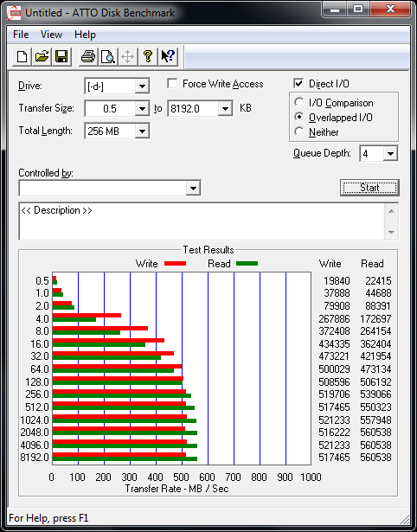Click the yellow question mark About icon

148,56
